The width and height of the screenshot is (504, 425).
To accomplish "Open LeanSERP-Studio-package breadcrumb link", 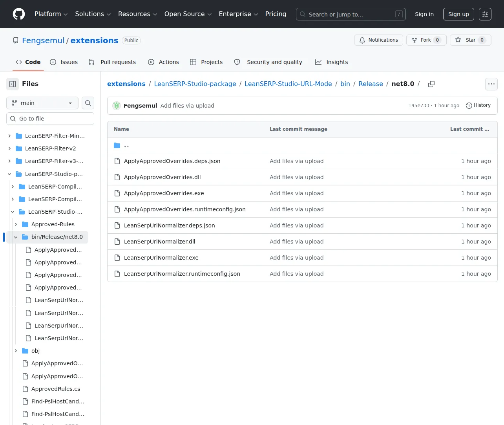I will [195, 84].
